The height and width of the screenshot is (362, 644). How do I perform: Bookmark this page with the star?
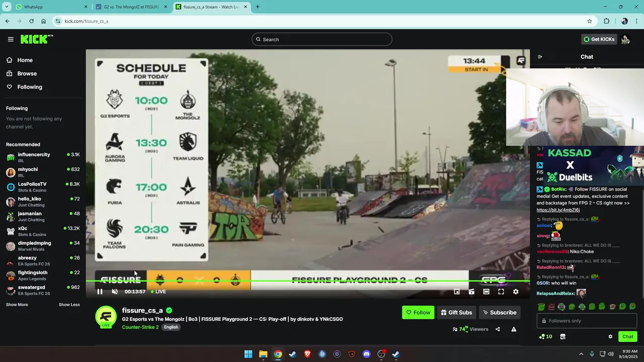click(x=590, y=21)
